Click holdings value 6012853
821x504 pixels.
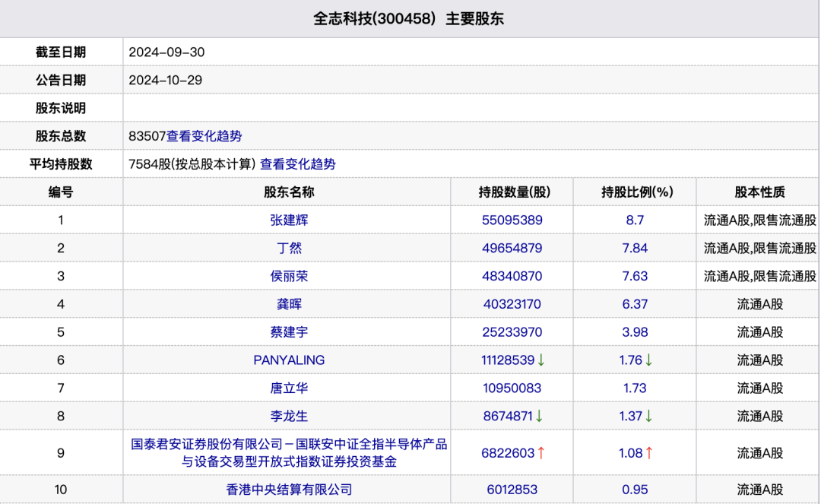512,490
